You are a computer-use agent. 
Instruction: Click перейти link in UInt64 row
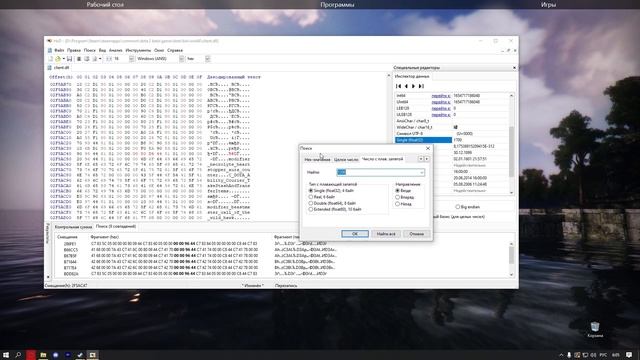441,102
